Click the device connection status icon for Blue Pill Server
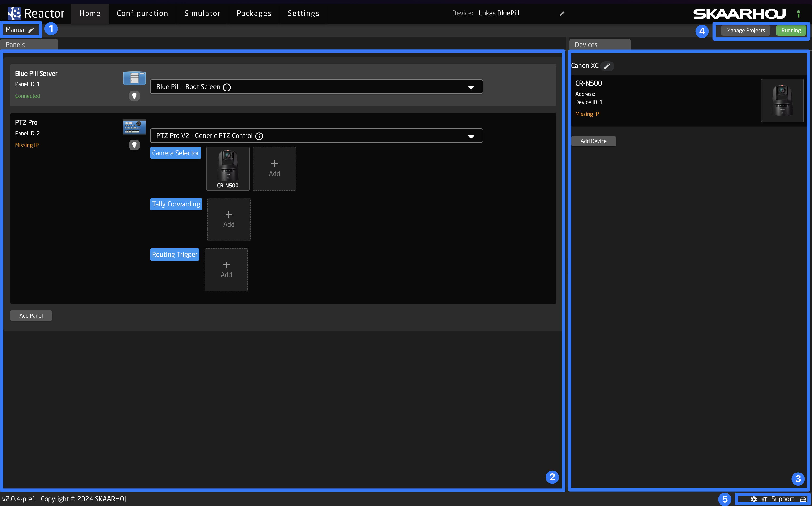 point(134,95)
